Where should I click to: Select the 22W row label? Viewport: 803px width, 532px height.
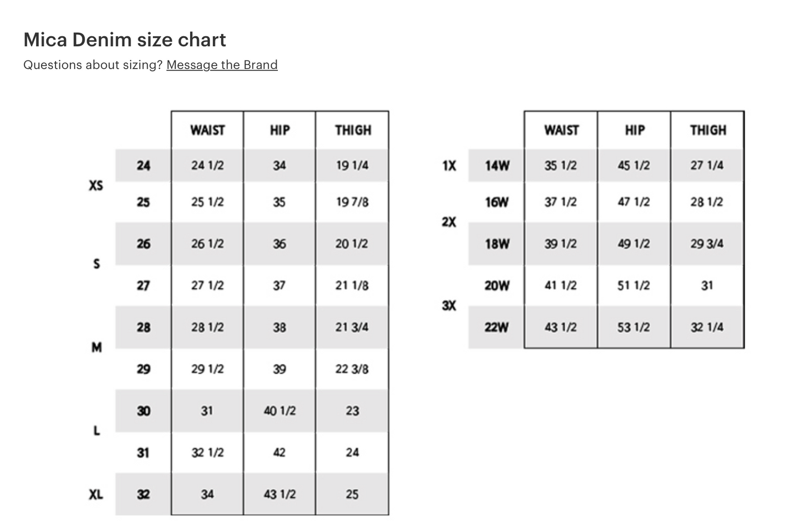496,328
